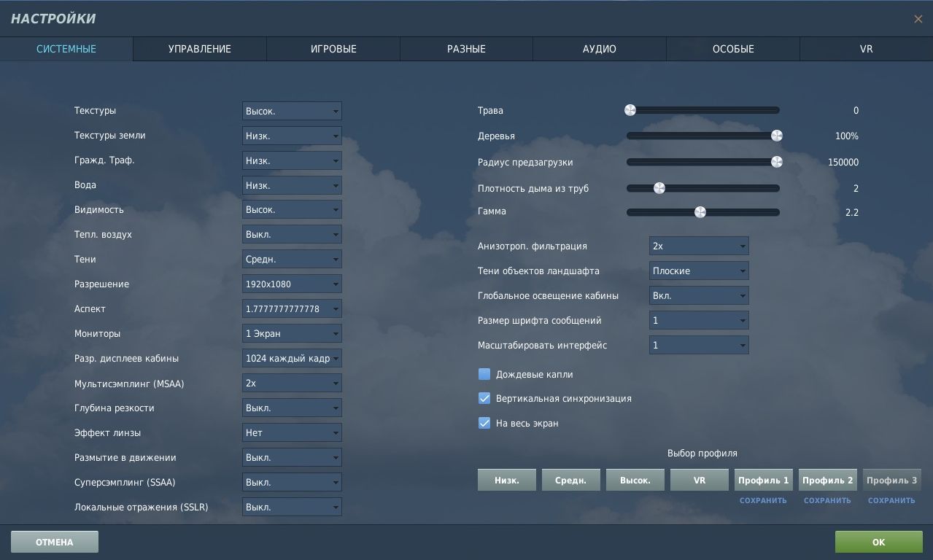Open the АУДИО tab
This screenshot has height=560, width=933.
(x=600, y=49)
